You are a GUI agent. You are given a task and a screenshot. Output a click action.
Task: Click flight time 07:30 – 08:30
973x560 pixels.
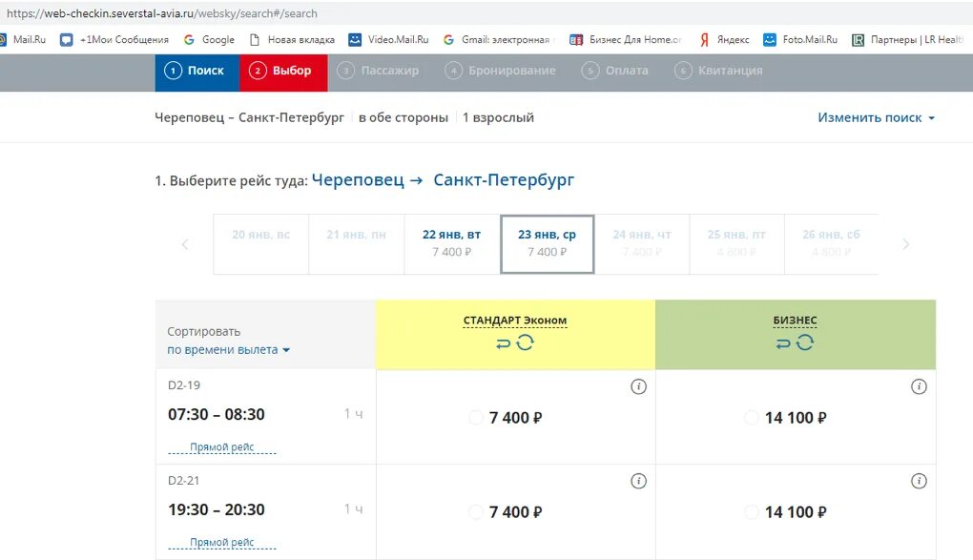tap(217, 415)
